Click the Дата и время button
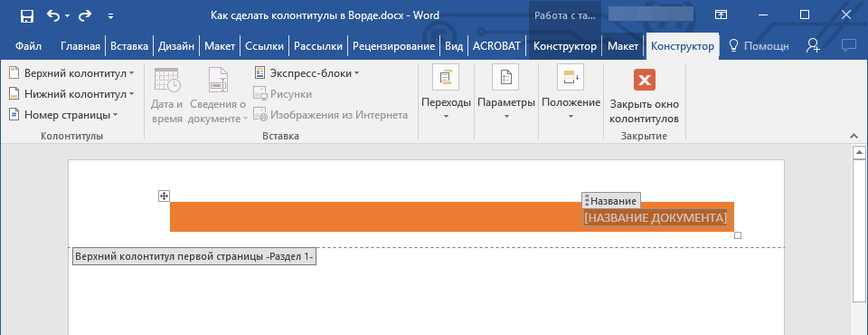The image size is (868, 335). [166, 96]
